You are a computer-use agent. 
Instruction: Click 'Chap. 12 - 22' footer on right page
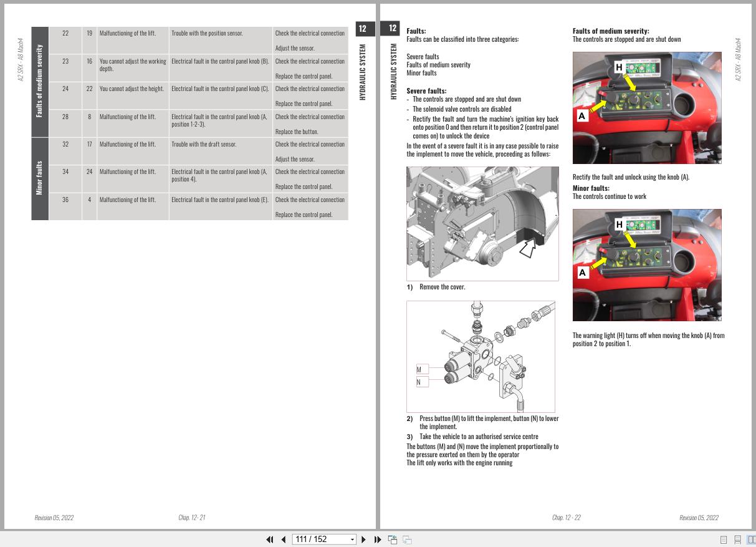[x=567, y=518]
